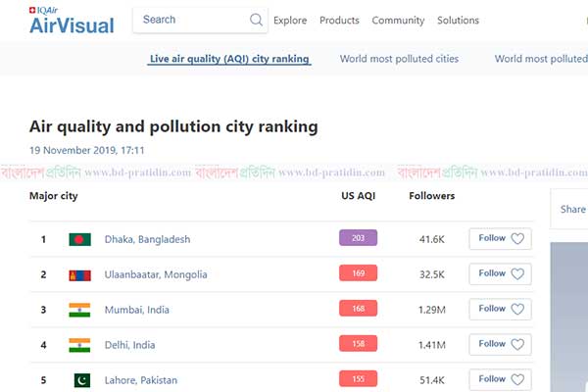Open the Ulaanbaatar, Mongolia link

tap(156, 274)
